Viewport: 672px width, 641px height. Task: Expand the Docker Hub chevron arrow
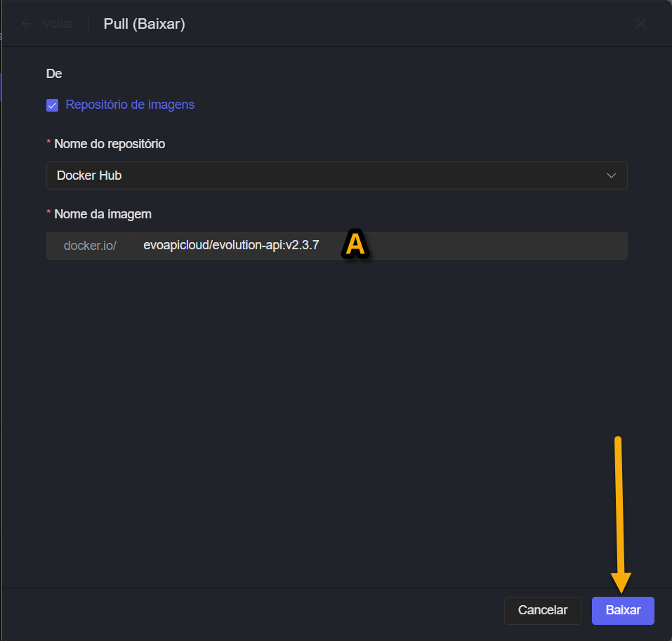point(611,176)
